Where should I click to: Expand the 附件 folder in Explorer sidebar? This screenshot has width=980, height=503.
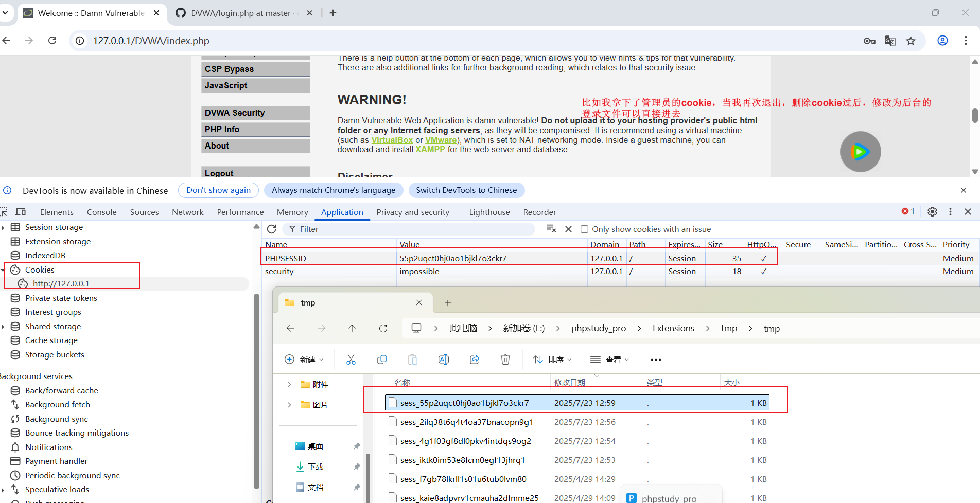click(289, 384)
